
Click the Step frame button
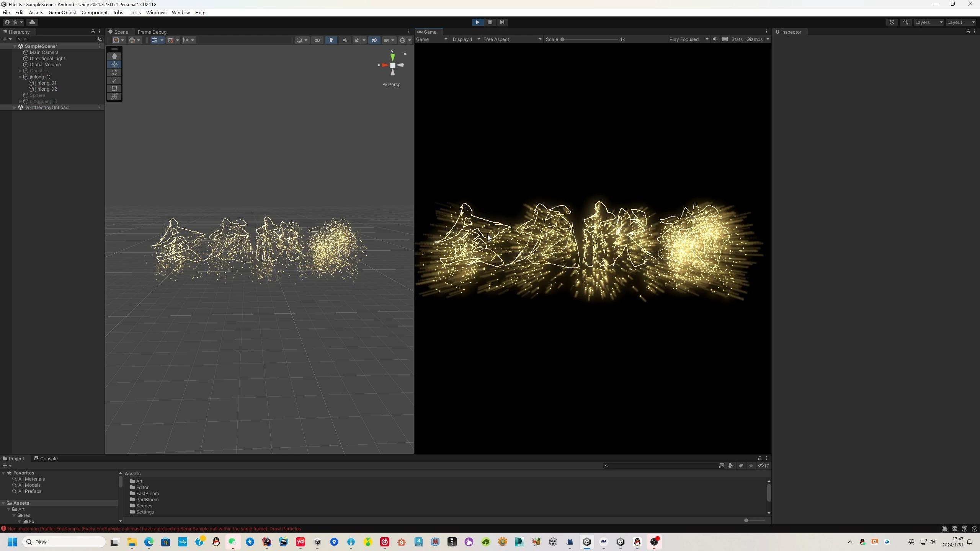502,22
